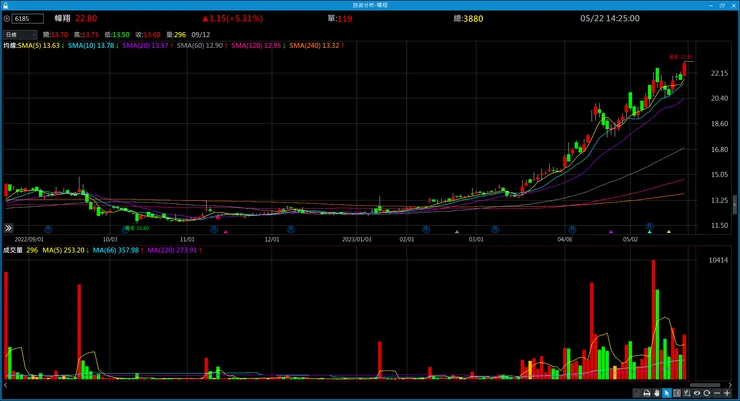Click the 成交量 volume panel label

click(x=13, y=250)
